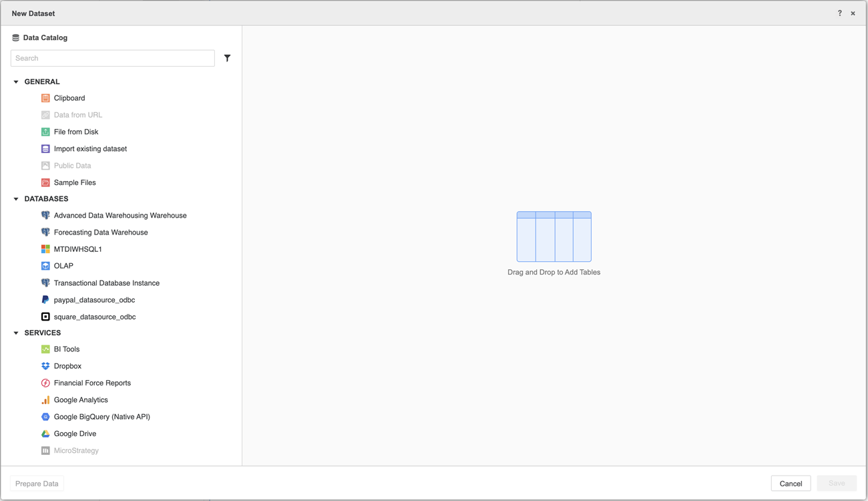868x501 pixels.
Task: Click the SERVICES section heading
Action: 43,333
